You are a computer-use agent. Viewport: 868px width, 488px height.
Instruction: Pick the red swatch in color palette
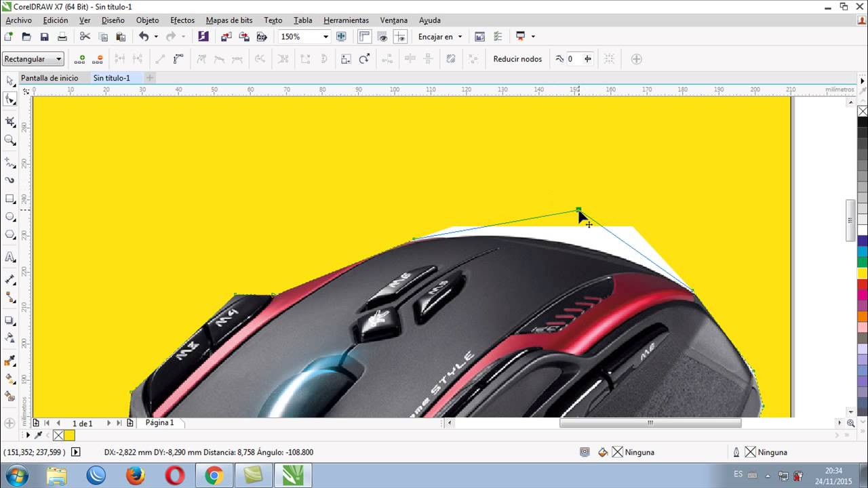point(863,284)
